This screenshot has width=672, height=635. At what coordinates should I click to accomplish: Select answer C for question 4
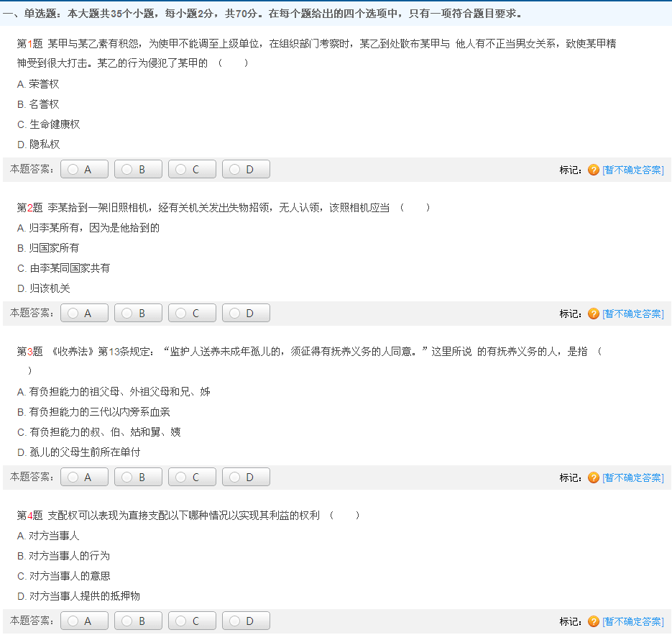pos(192,621)
